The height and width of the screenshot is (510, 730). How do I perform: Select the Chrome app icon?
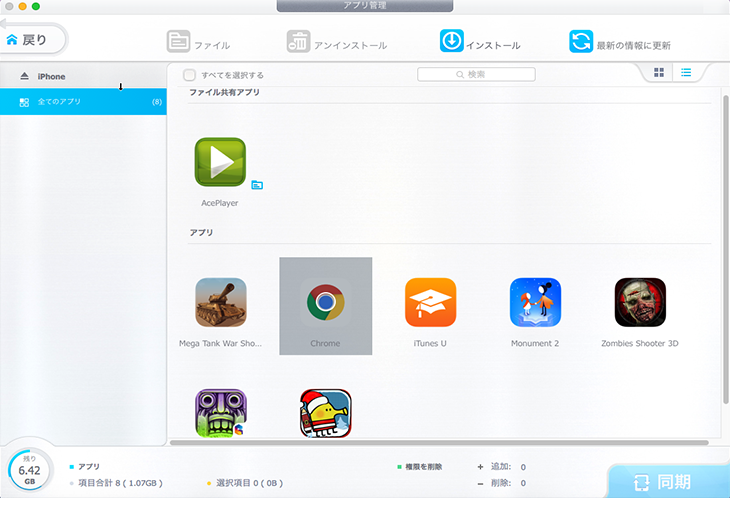(x=325, y=302)
